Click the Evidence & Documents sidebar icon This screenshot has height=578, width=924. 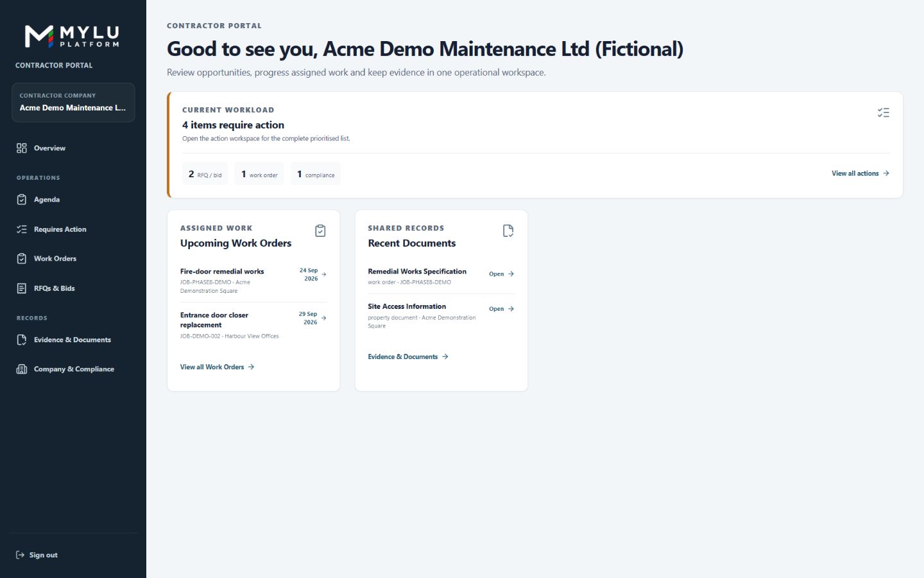tap(22, 340)
